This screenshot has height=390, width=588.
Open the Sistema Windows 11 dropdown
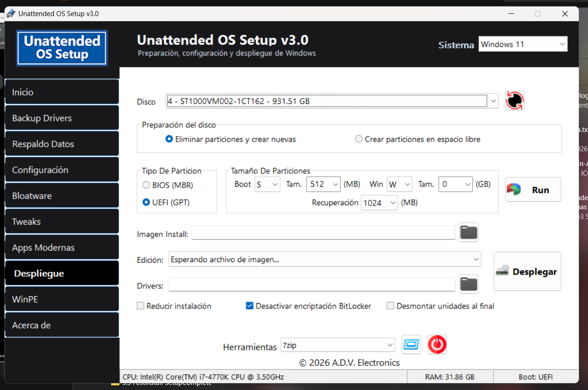click(523, 44)
